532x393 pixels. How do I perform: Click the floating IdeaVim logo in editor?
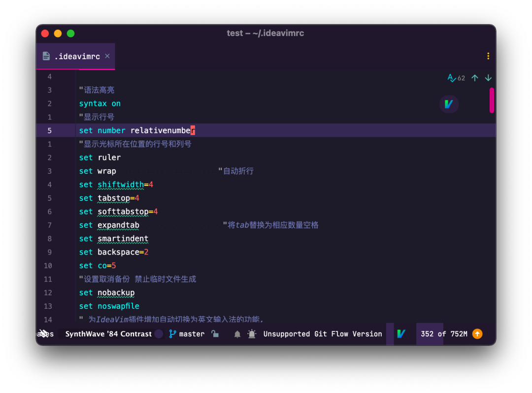coord(449,104)
